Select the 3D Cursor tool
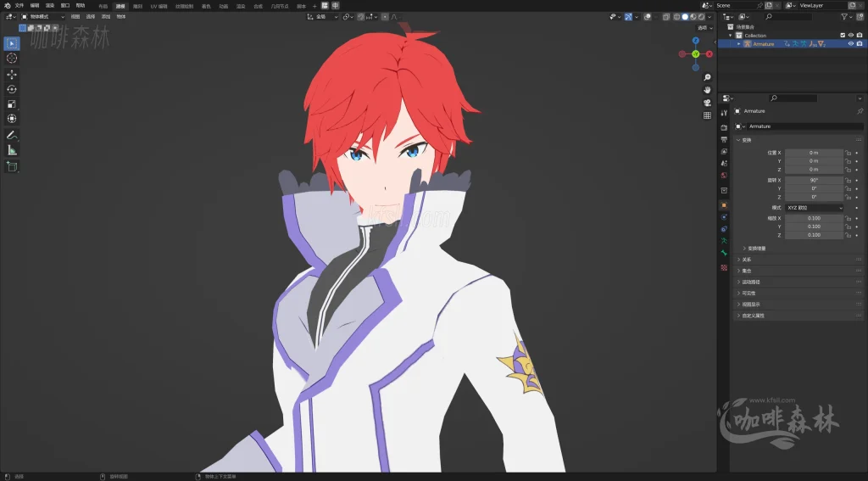 tap(12, 59)
